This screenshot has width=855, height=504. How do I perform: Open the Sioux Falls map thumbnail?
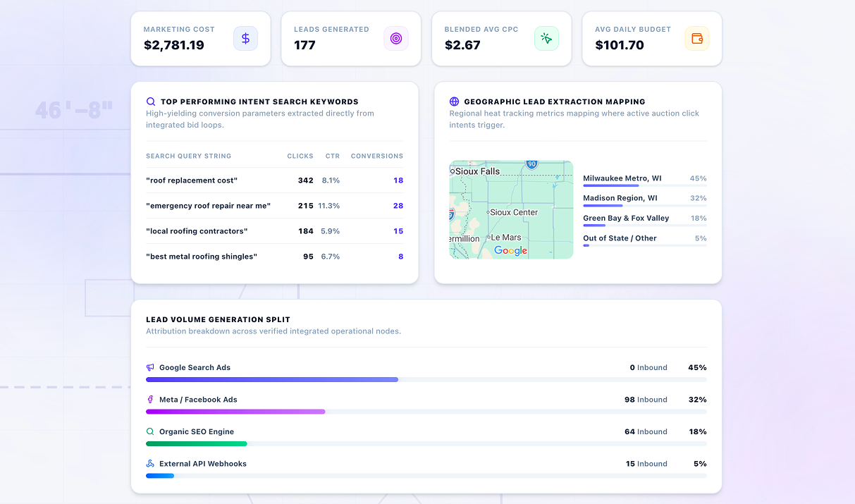(511, 209)
